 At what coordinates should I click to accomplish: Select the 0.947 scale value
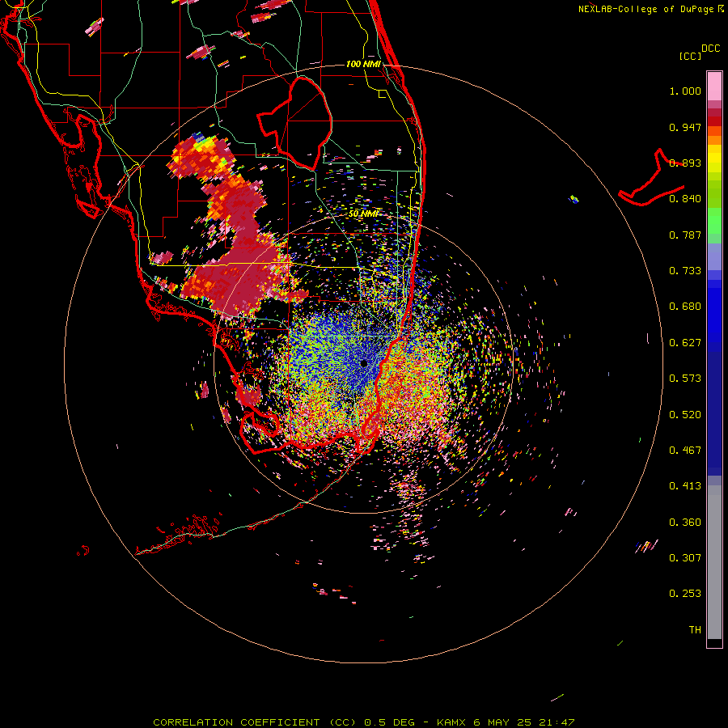pos(685,127)
